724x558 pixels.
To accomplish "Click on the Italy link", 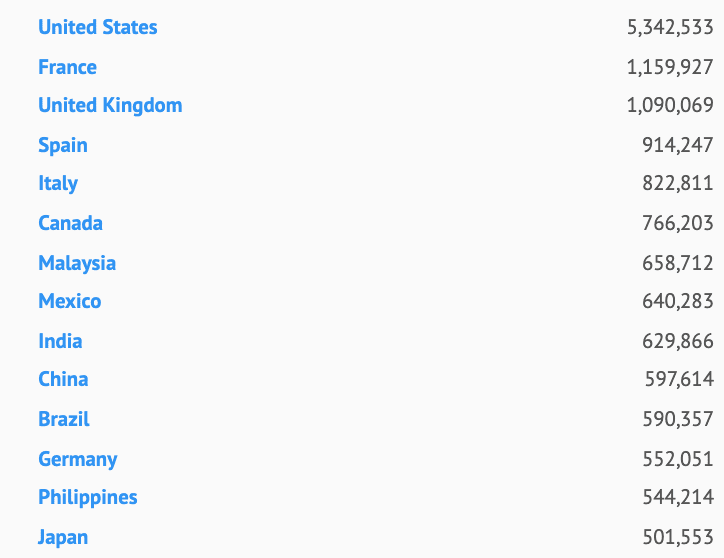I will coord(58,183).
